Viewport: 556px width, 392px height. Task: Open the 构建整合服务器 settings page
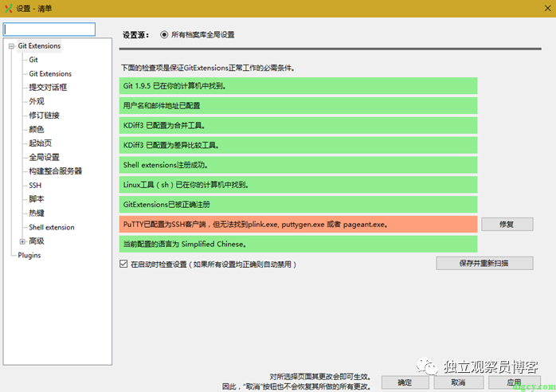tap(55, 171)
